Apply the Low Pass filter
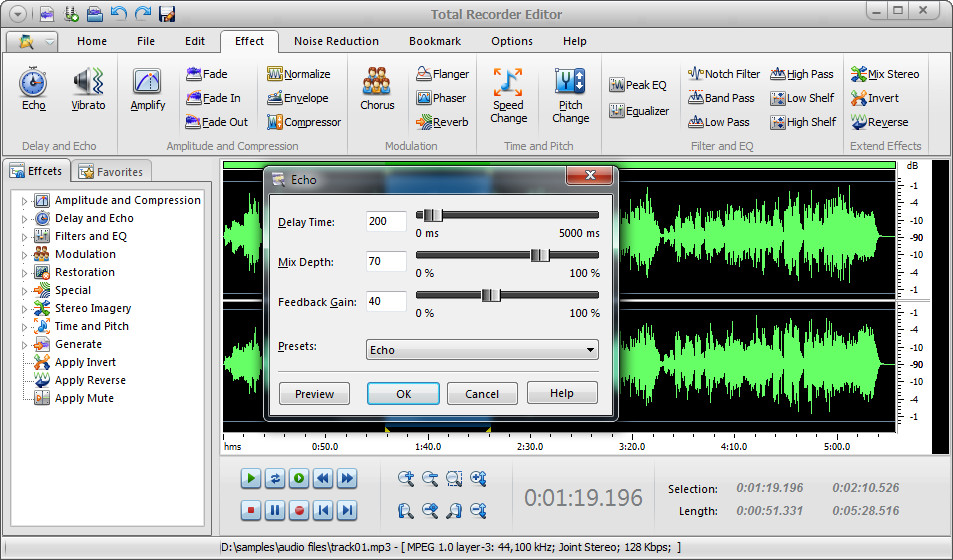 [718, 122]
